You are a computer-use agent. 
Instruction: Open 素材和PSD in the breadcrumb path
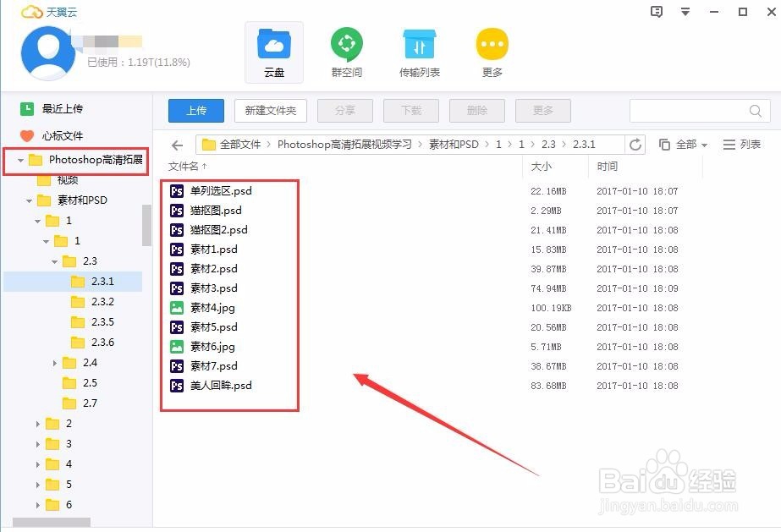click(456, 144)
